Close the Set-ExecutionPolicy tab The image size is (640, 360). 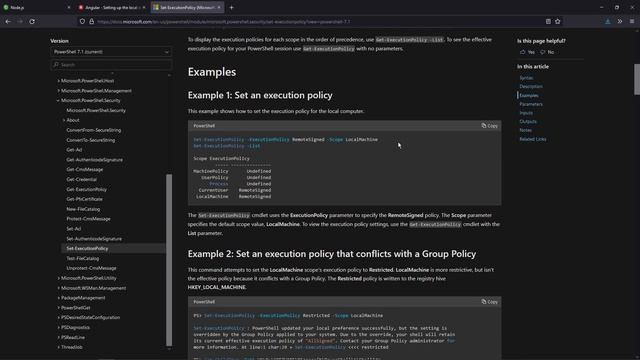(219, 7)
